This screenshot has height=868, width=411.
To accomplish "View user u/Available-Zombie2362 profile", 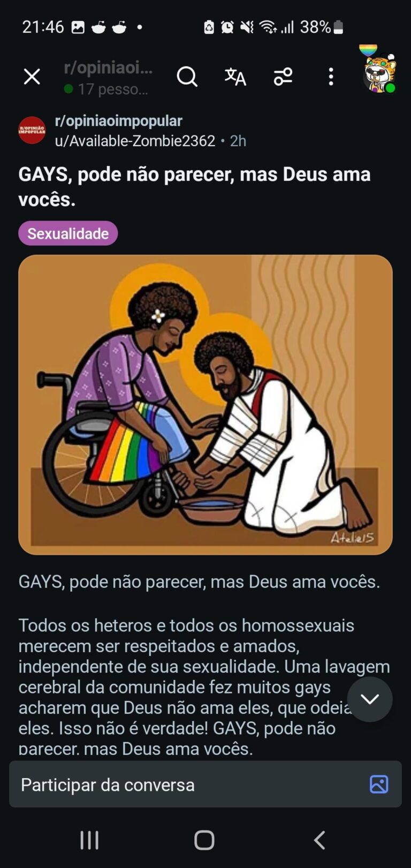I will coord(135,140).
